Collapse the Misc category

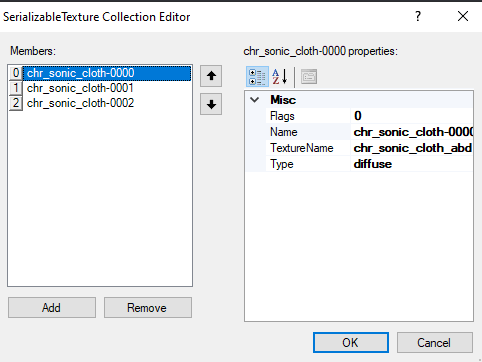click(x=255, y=100)
